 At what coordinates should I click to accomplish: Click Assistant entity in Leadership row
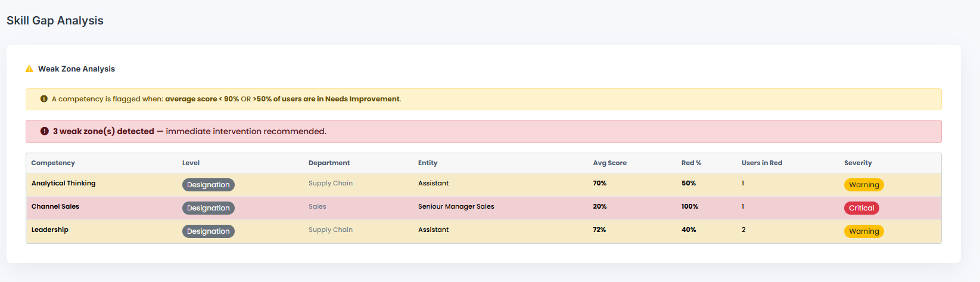coord(433,230)
